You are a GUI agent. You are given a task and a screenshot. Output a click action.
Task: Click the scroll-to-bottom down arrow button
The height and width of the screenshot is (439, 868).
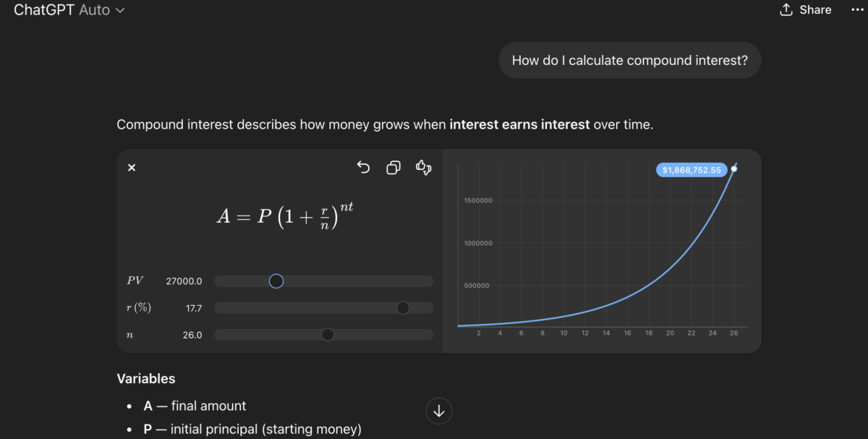coord(439,411)
